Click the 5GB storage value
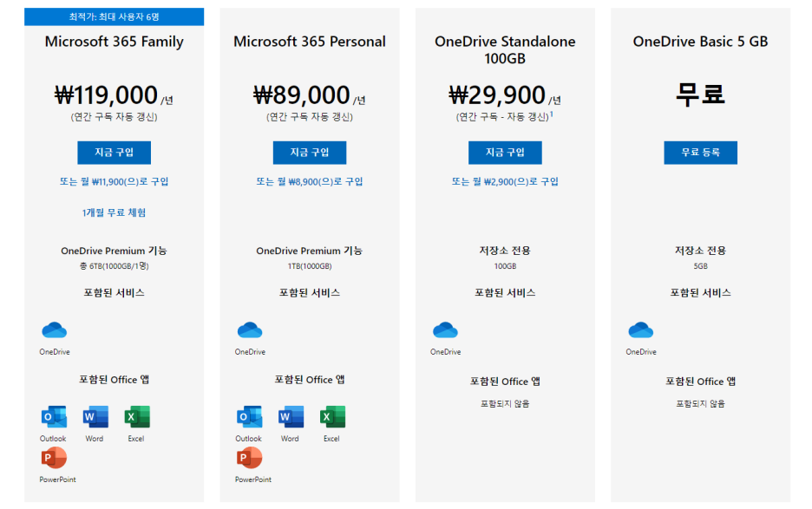Image resolution: width=812 pixels, height=509 pixels. pos(700,266)
